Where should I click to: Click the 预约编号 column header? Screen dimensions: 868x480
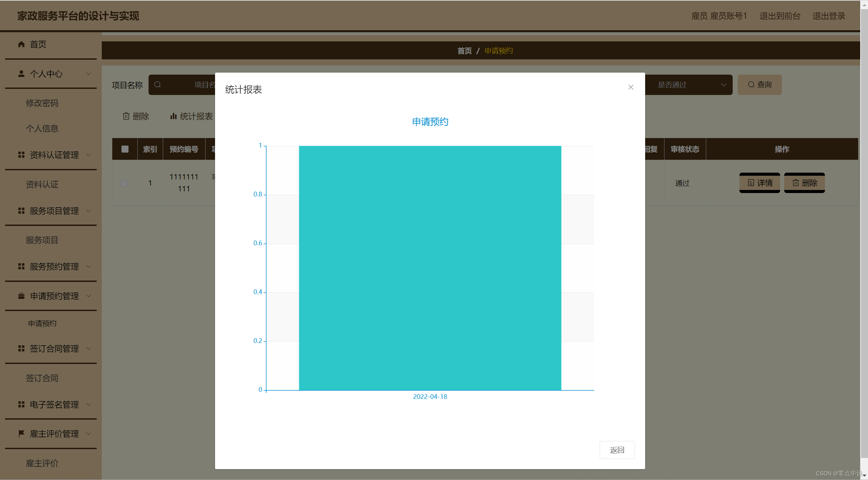184,149
